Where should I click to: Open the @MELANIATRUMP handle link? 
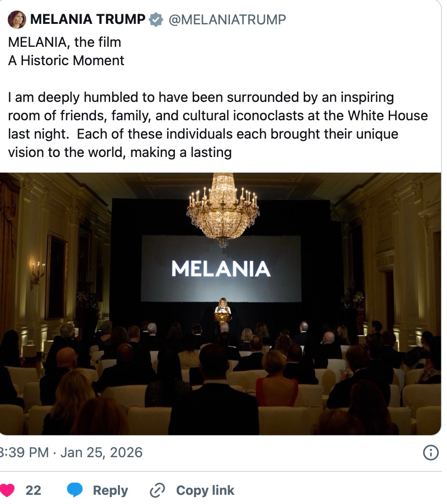227,19
